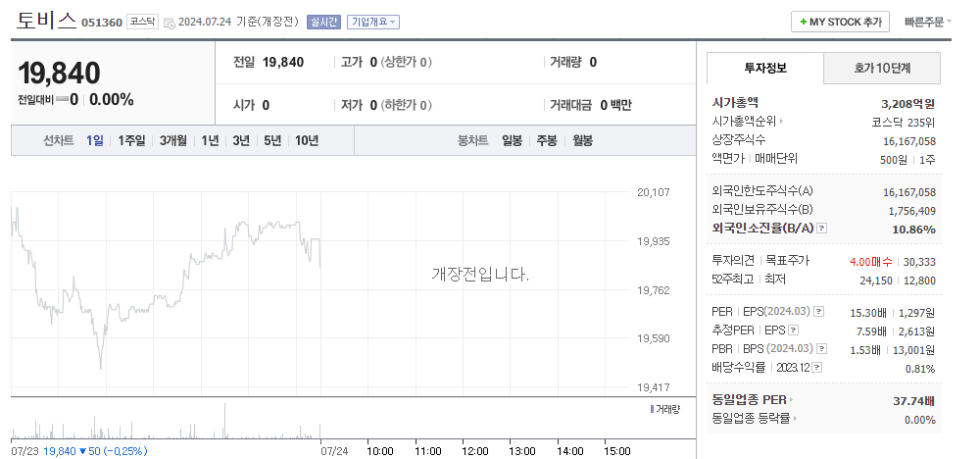Click the PBR BPS help question-mark icon
Viewport: 980px width, 459px height.
click(x=822, y=349)
